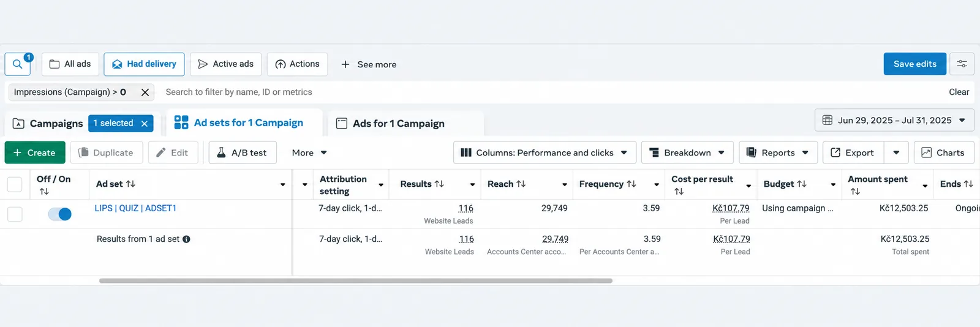Open the Export options arrow
980x327 pixels.
click(896, 152)
